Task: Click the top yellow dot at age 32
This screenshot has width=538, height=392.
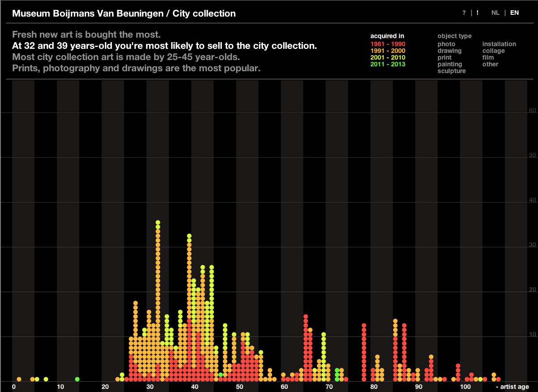Action: pyautogui.click(x=158, y=222)
